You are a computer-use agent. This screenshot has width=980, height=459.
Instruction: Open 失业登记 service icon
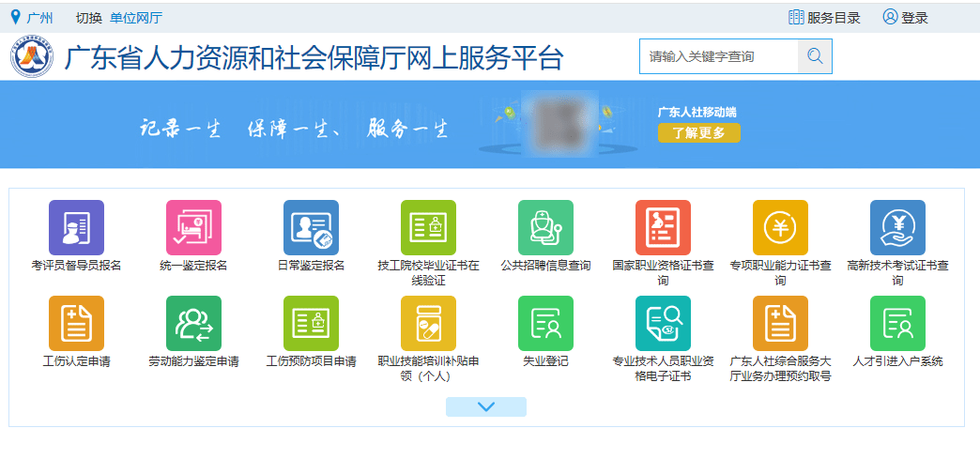click(545, 324)
